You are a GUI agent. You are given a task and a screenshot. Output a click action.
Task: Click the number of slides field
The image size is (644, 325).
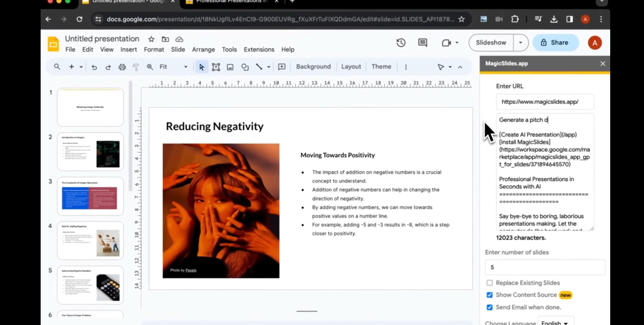[x=545, y=267]
